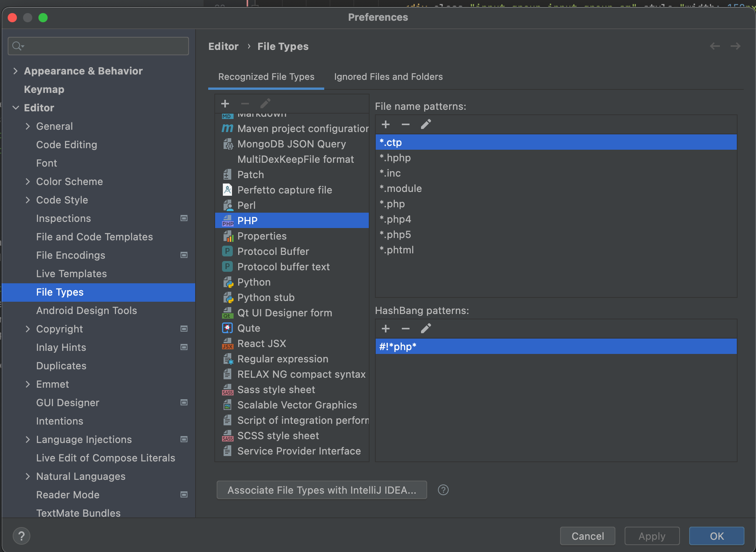Edit the selected *.ctp pattern

pos(426,124)
